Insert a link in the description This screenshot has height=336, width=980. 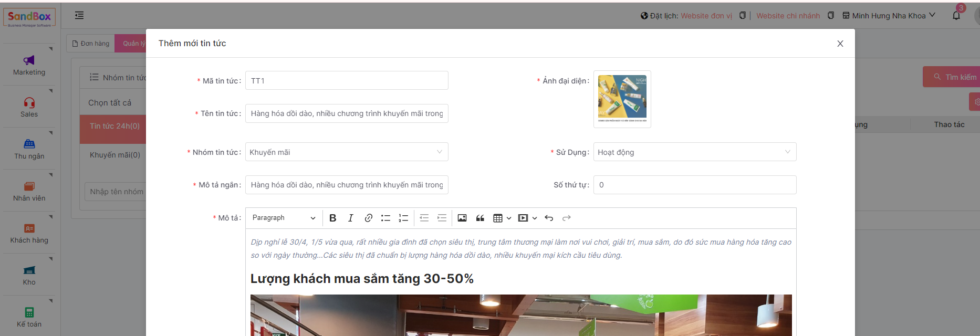368,218
